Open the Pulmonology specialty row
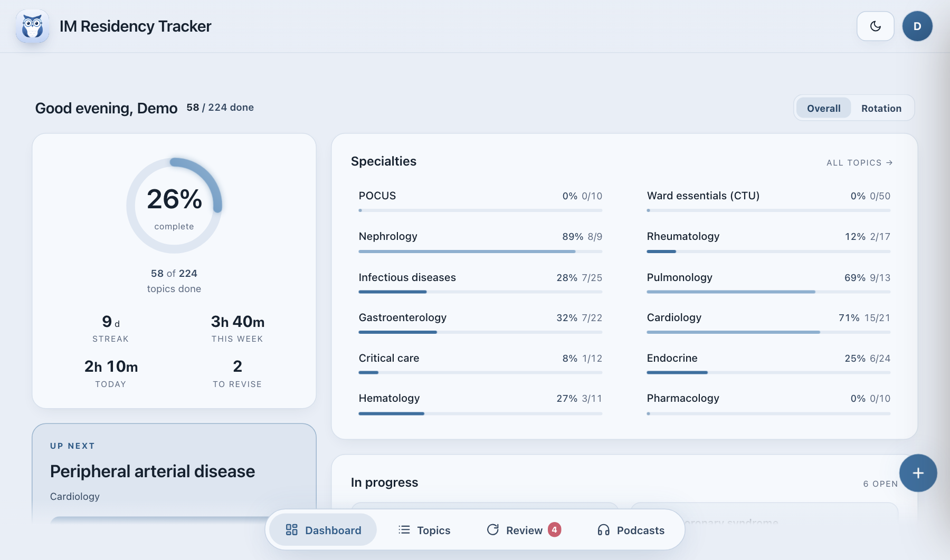Screen dimensions: 950x560 click(x=768, y=283)
